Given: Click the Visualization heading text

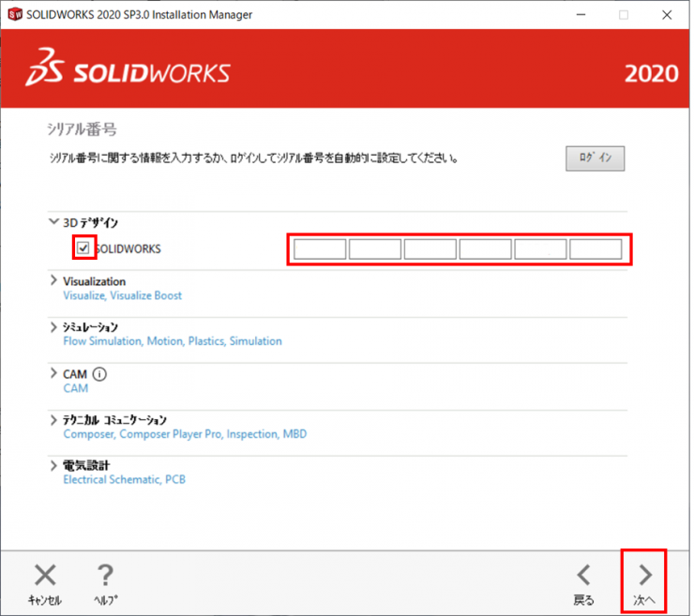Looking at the screenshot, I should click(x=95, y=281).
